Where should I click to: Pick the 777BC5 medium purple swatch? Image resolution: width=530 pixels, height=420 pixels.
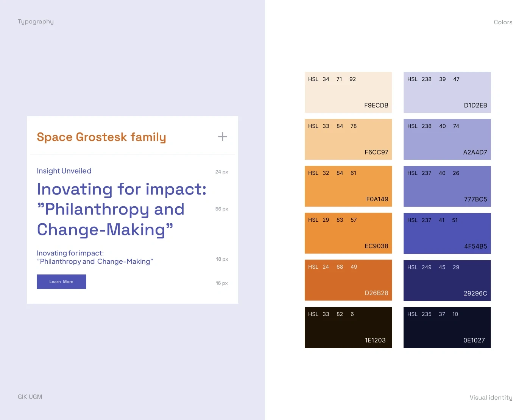tap(447, 186)
